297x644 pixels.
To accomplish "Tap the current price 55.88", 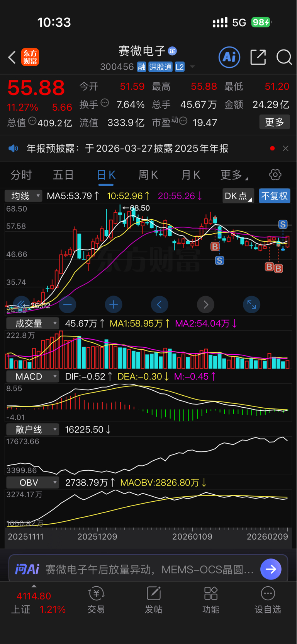I will point(36,88).
